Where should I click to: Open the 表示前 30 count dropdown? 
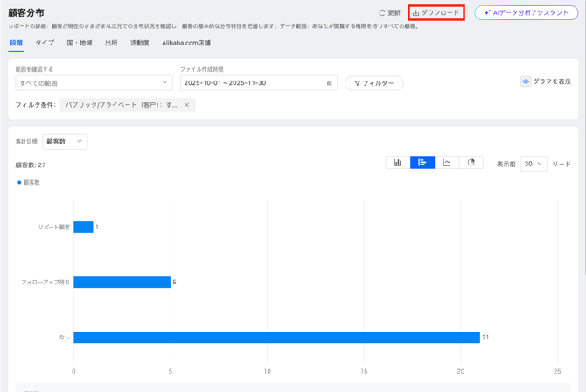pos(534,164)
